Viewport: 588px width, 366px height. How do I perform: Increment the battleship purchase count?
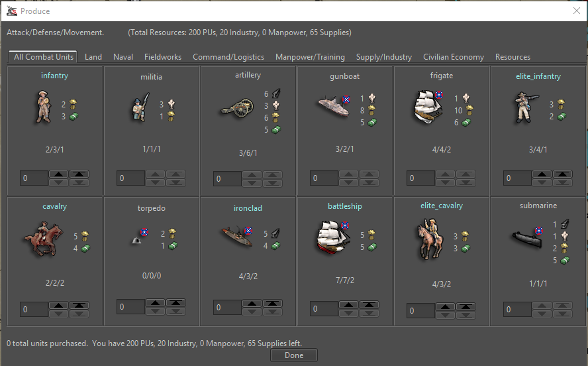(349, 306)
